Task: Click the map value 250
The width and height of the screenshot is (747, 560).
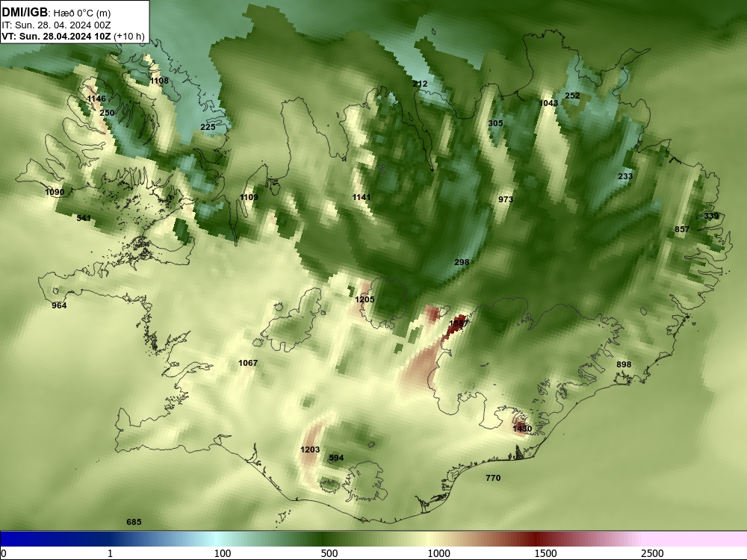Action: pos(107,113)
